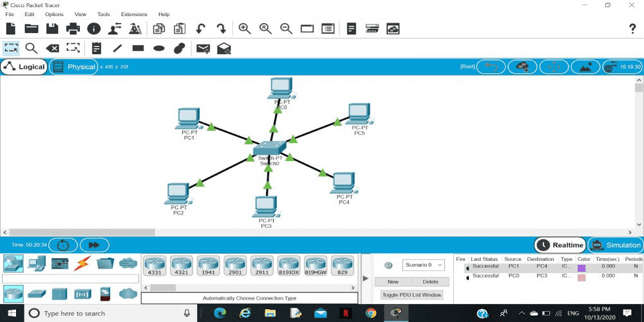
Task: Expand the PDU list panel arrow
Action: point(366,278)
